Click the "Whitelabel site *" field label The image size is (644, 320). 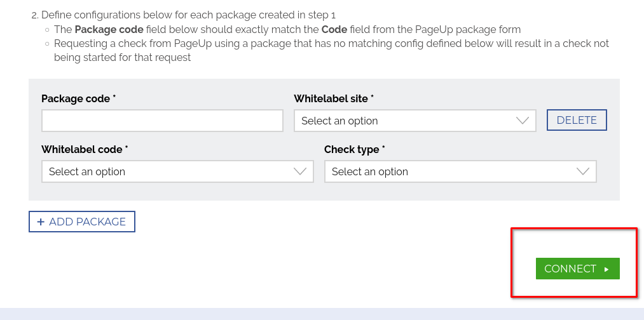click(x=334, y=98)
